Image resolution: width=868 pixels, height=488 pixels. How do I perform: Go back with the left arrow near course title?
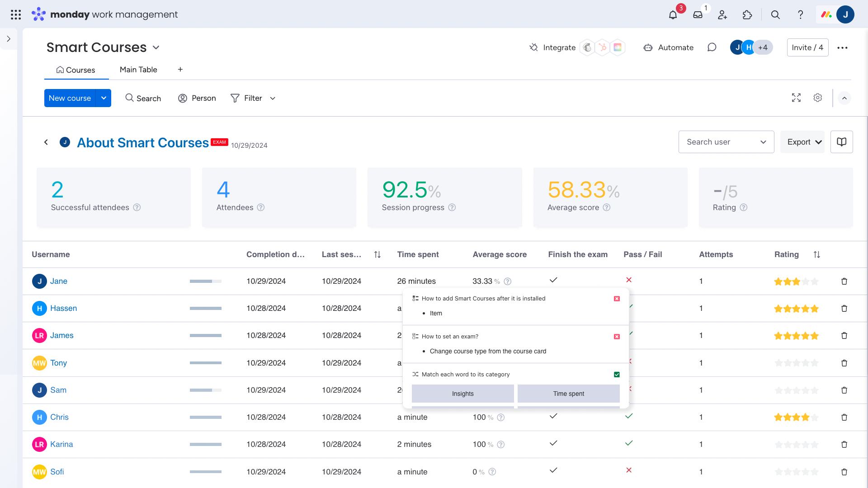click(x=46, y=142)
